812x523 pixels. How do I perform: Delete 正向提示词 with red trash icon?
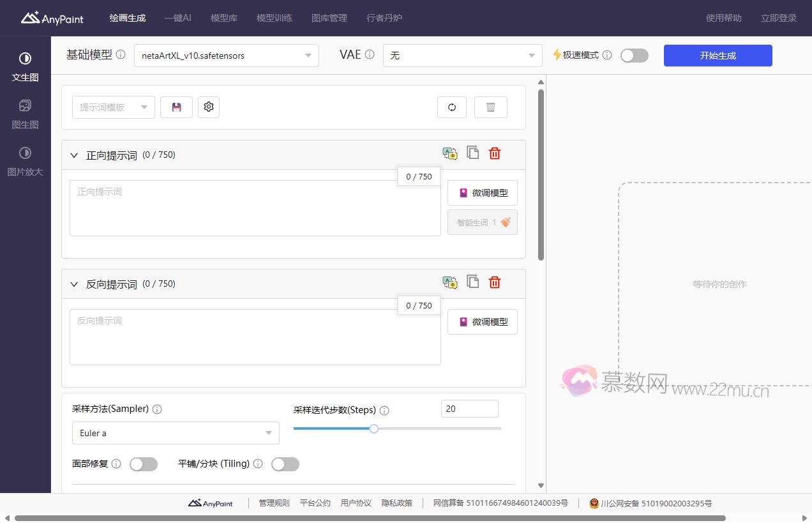[495, 153]
